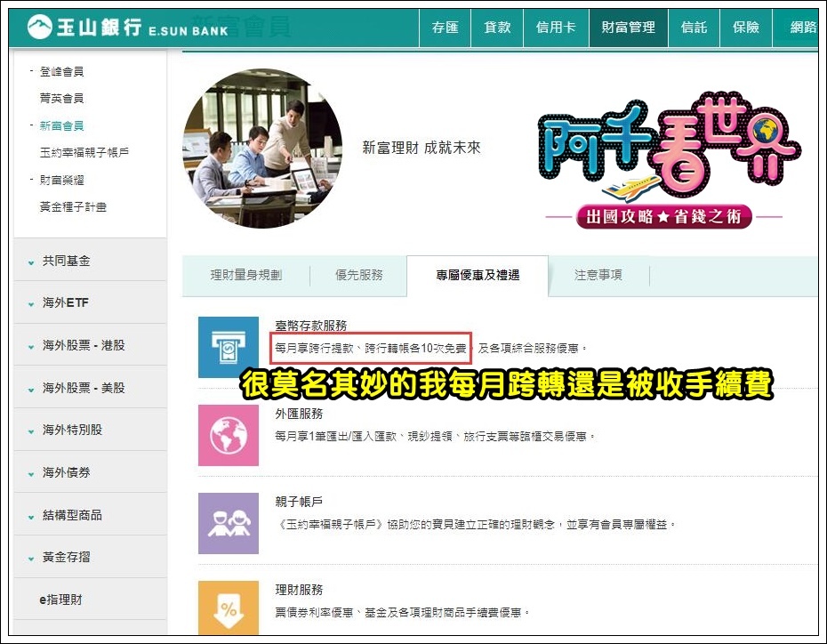This screenshot has width=827, height=644.
Task: Open 財富榮耀 in the sidebar
Action: pyautogui.click(x=61, y=180)
